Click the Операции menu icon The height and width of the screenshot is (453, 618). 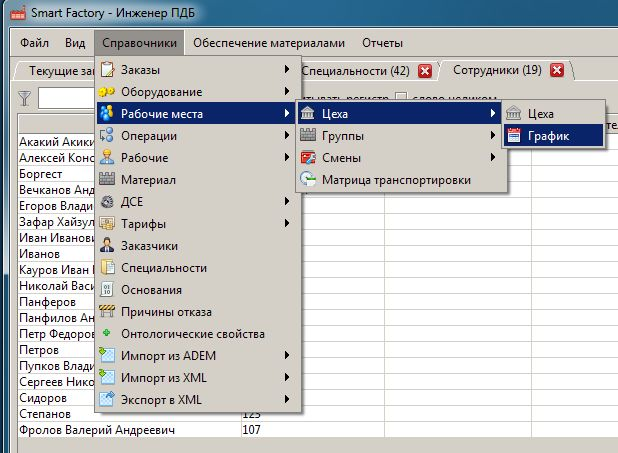click(107, 136)
